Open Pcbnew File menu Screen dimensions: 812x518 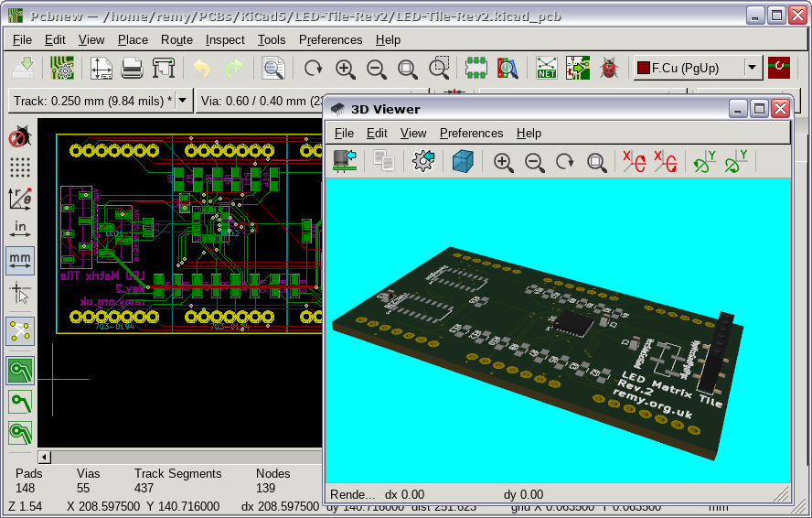click(22, 40)
